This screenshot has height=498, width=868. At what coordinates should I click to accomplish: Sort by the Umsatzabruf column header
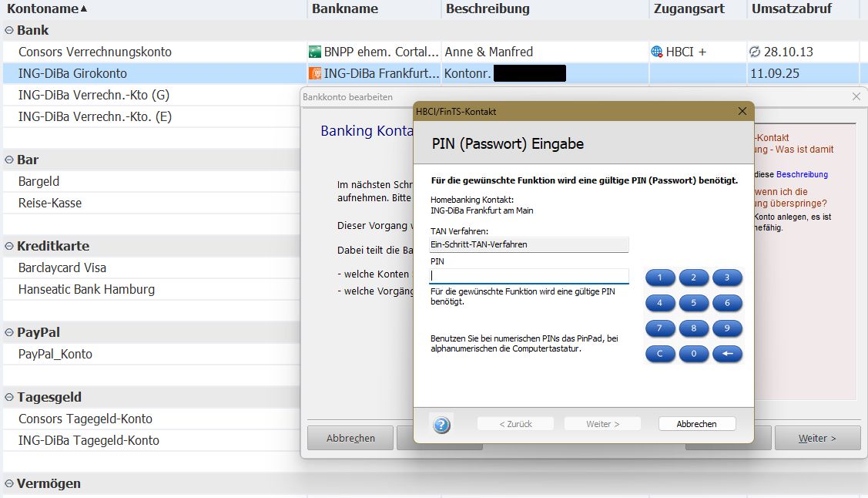803,8
